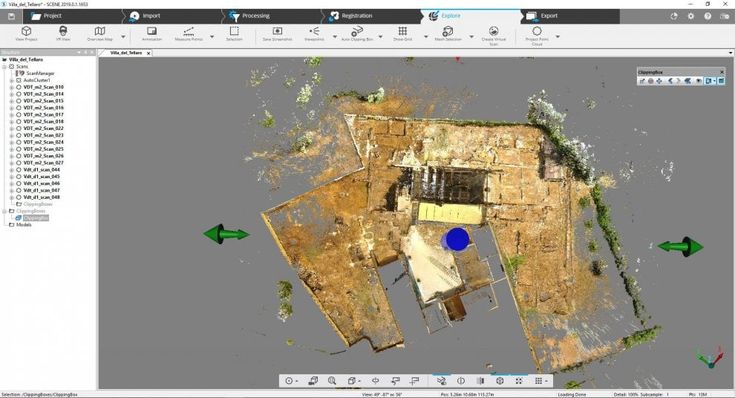This screenshot has width=735, height=398.
Task: Click the move-cross icon in ClippingBox toolbar
Action: point(659,81)
